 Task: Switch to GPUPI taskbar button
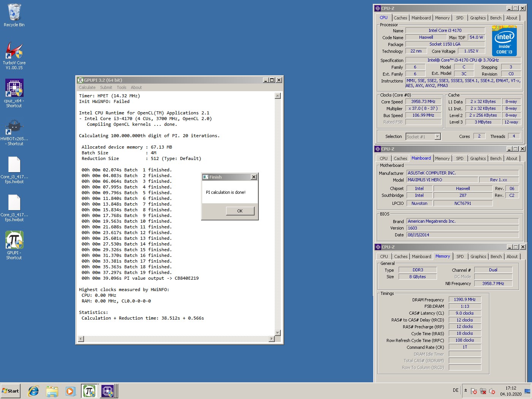point(89,391)
